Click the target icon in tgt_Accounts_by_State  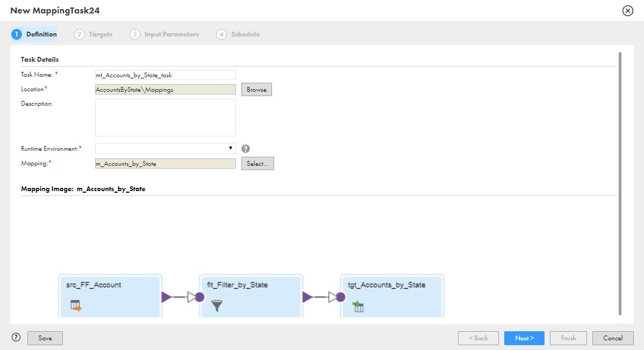coord(358,306)
